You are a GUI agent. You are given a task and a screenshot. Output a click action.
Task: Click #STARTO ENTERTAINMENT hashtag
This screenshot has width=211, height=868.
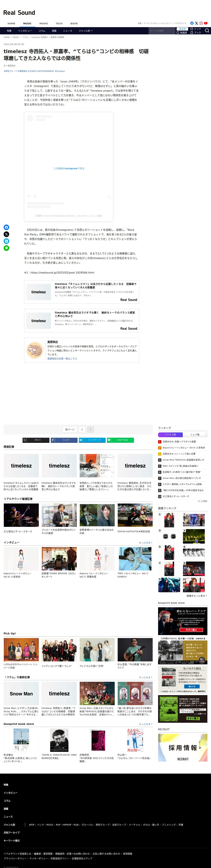41,71
